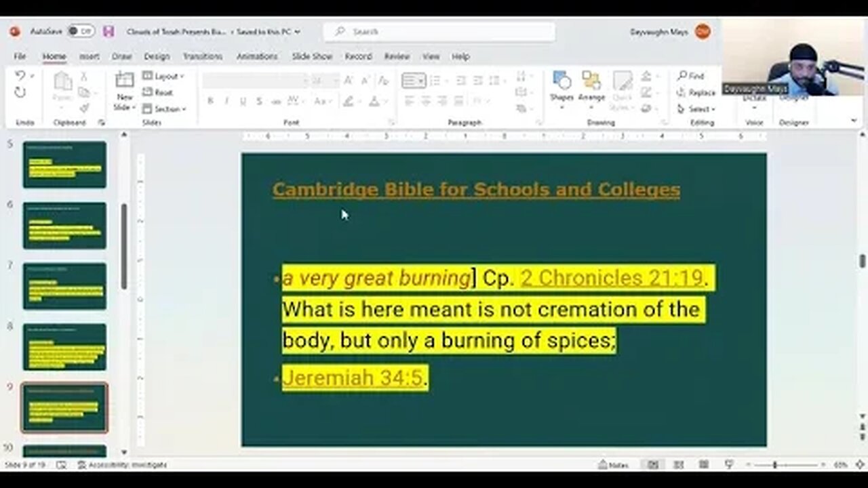Open the Help tab
Viewport: 868px width, 488px height.
tap(460, 56)
